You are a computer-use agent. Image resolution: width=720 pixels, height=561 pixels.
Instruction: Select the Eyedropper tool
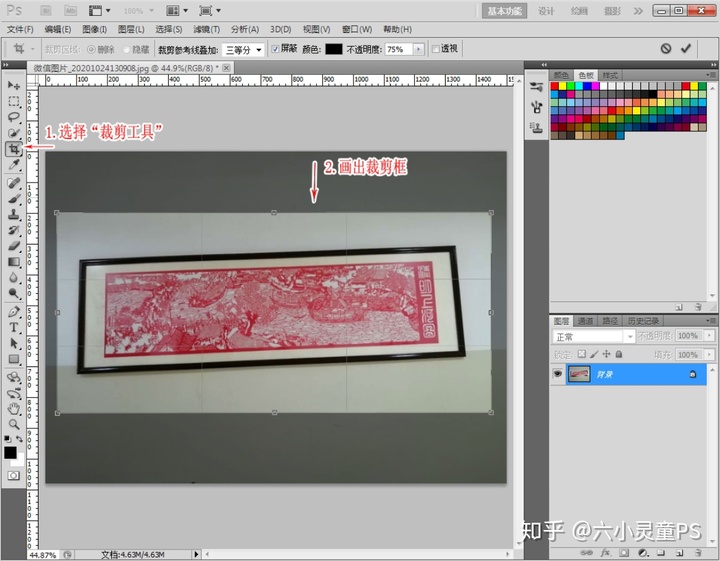pyautogui.click(x=14, y=164)
